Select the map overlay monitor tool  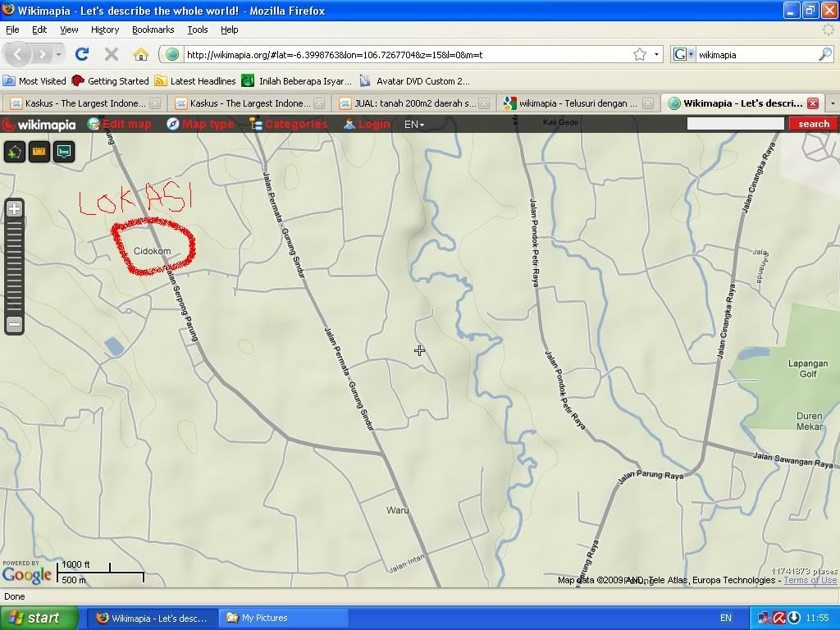[x=64, y=152]
